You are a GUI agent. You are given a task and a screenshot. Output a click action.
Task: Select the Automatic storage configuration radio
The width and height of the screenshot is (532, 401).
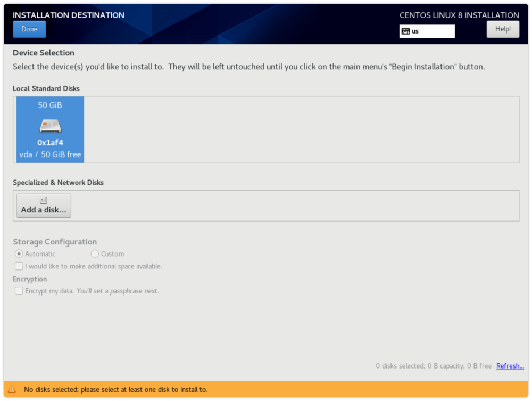click(19, 253)
